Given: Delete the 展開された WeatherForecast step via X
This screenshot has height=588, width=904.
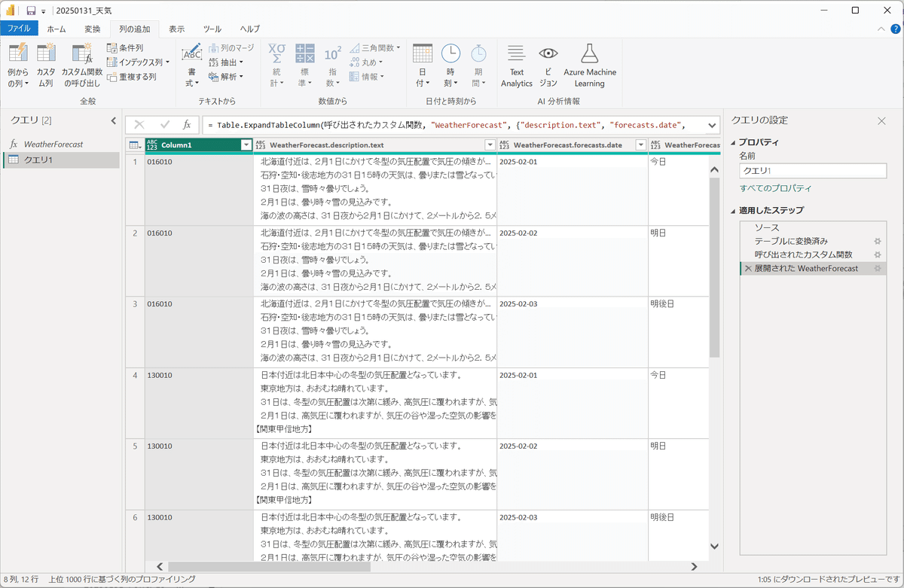Looking at the screenshot, I should pyautogui.click(x=748, y=269).
